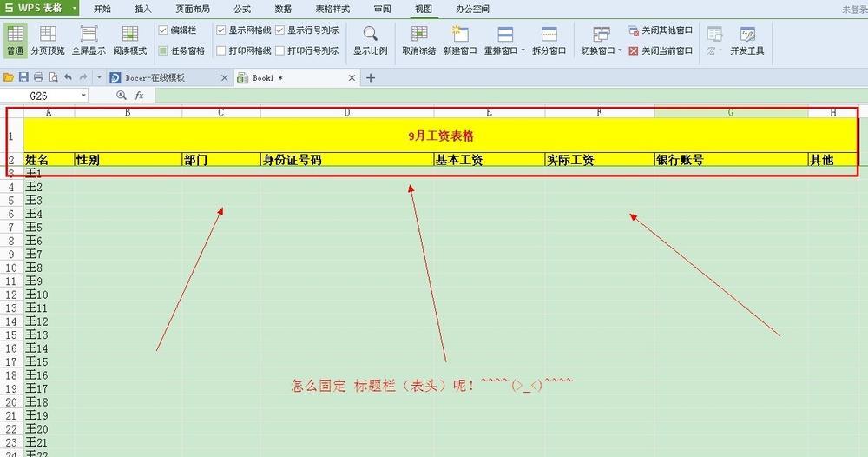The width and height of the screenshot is (868, 457).
Task: Turn on Reading Mode (阅读模式)
Action: [130, 39]
